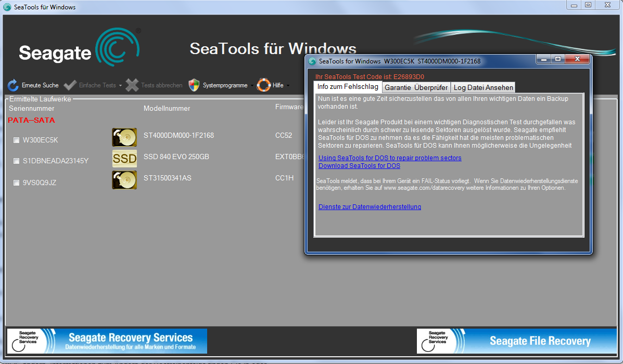This screenshot has height=364, width=623.
Task: Click the Seagate File Recovery banner
Action: (x=516, y=341)
